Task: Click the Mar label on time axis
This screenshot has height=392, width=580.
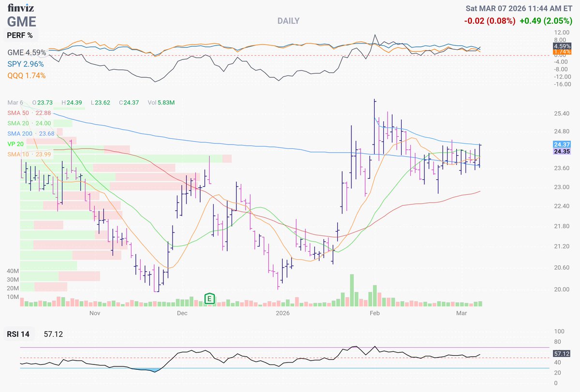Action: click(x=462, y=314)
